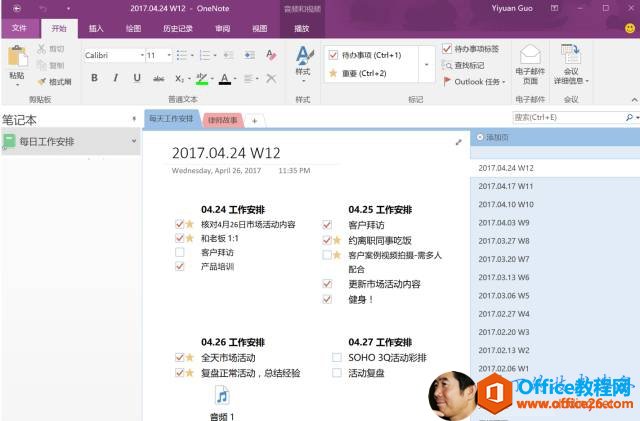Click the Cut scissors icon
This screenshot has width=640, height=421.
(41, 49)
